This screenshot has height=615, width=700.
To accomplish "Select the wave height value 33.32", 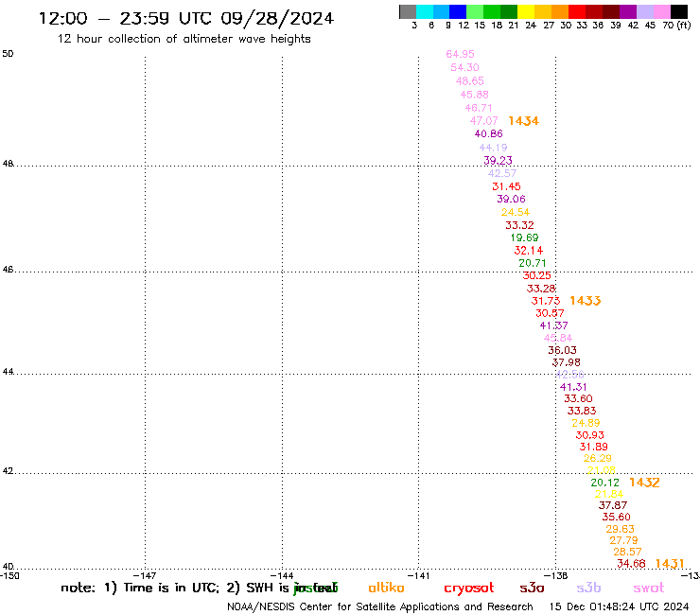I will tap(519, 225).
